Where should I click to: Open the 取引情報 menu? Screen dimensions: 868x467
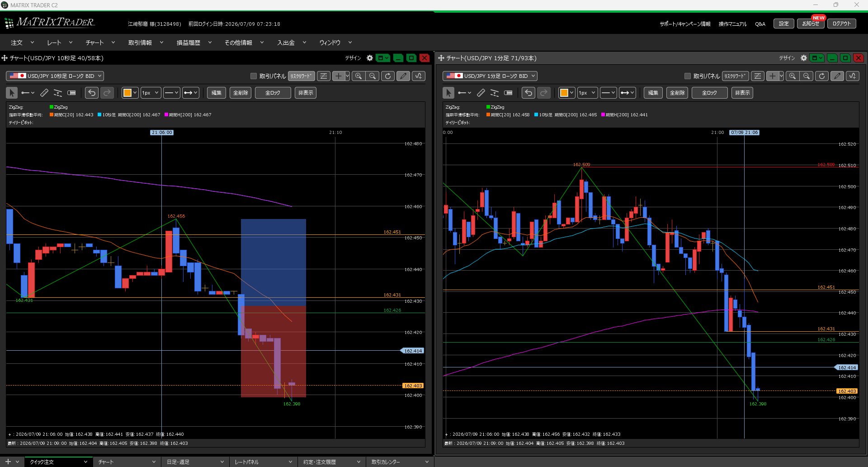(x=146, y=43)
